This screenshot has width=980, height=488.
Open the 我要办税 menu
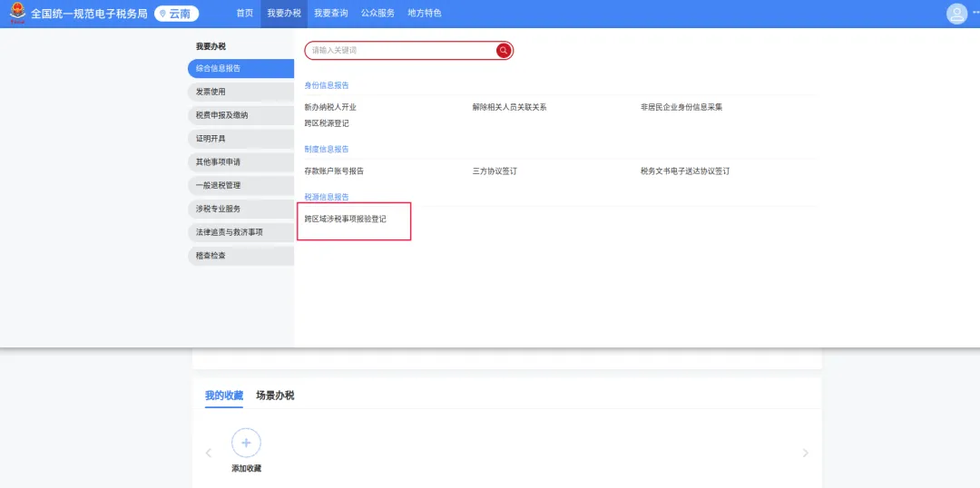point(284,13)
